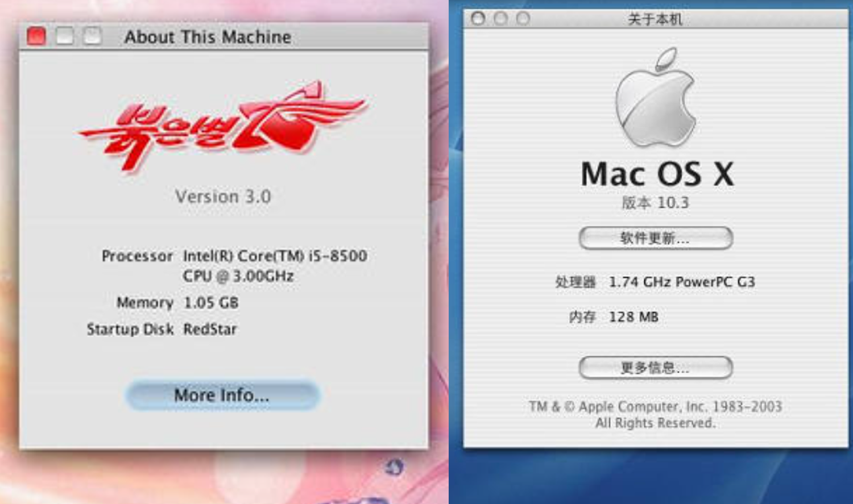Click the 内存 label
The image size is (853, 504).
coord(582,316)
